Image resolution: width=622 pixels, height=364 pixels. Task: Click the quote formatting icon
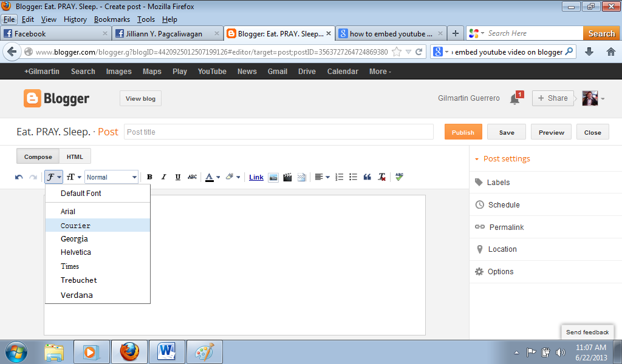367,177
